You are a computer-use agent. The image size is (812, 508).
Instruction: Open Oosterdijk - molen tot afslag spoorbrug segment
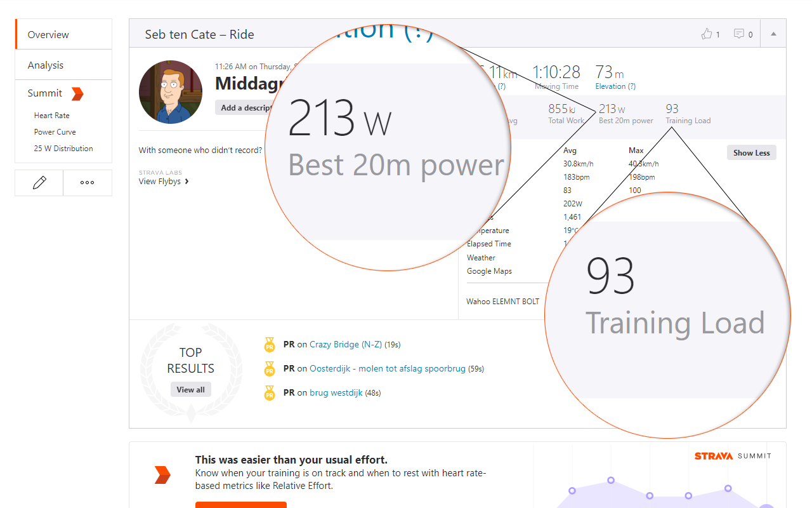pos(388,368)
